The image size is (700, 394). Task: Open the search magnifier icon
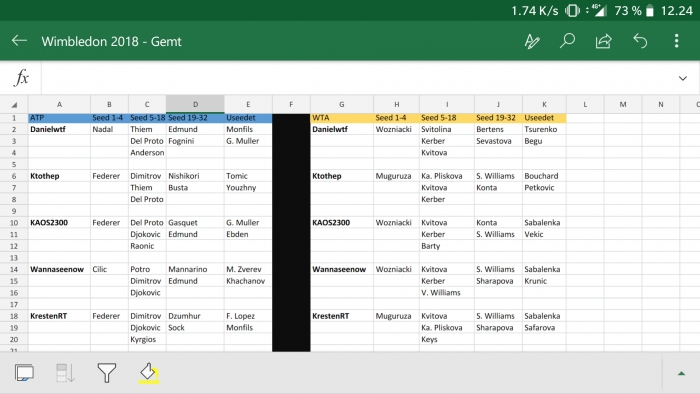567,41
